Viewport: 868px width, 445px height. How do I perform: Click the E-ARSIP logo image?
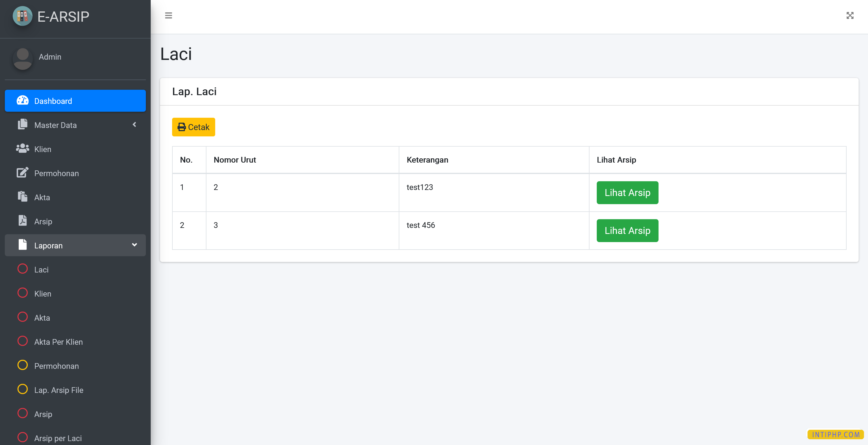click(x=22, y=16)
